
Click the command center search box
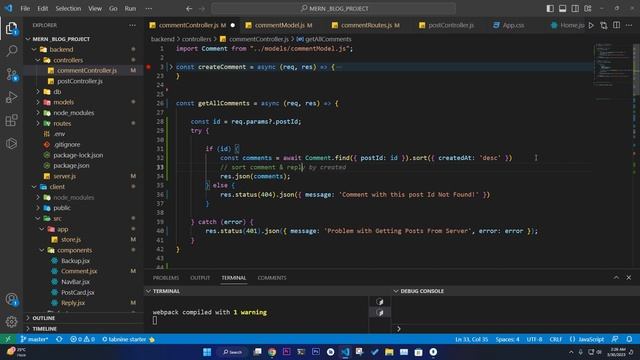(x=333, y=9)
